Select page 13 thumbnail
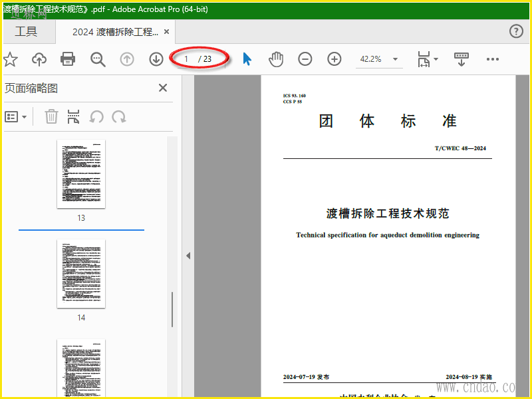This screenshot has width=532, height=399. click(x=81, y=174)
